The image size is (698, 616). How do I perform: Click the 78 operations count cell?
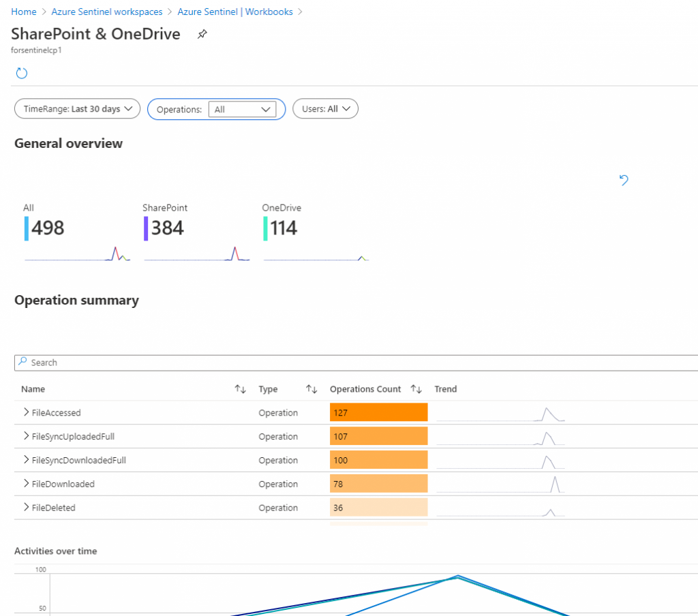[379, 483]
